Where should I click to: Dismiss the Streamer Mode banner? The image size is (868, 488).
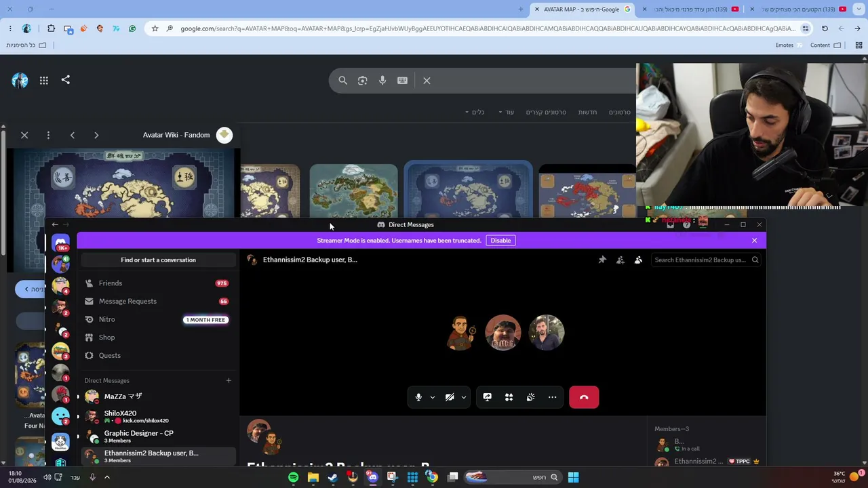(754, 241)
